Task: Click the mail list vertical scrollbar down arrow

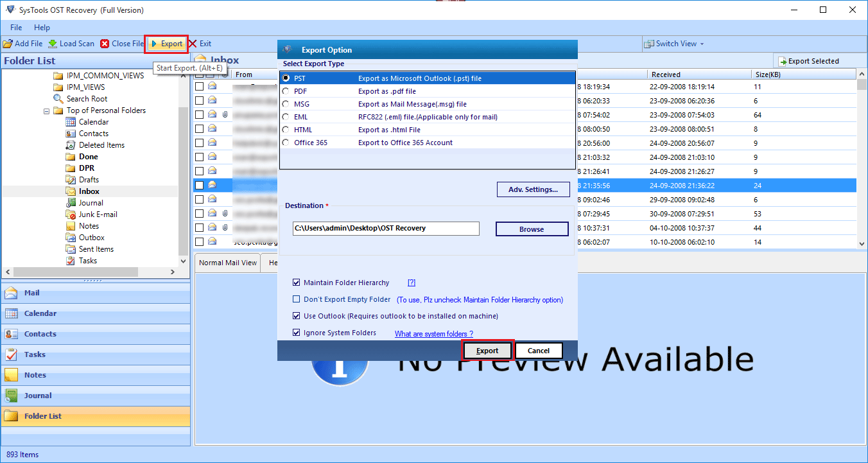Action: pos(862,244)
